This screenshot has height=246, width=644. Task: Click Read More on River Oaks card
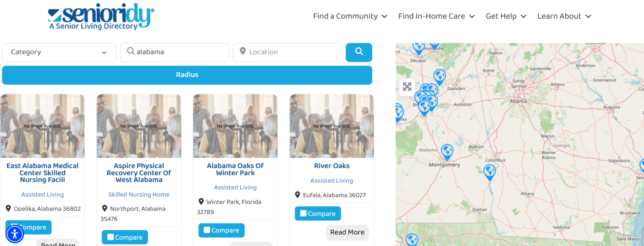point(347,232)
